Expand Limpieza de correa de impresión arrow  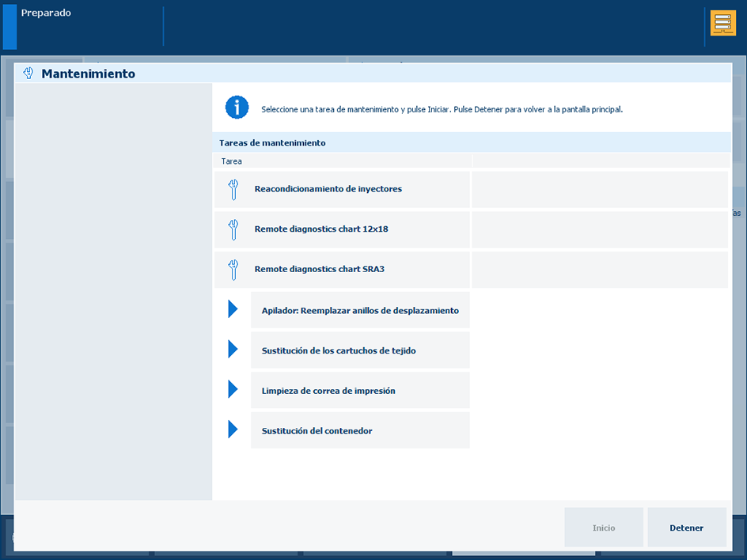[233, 389]
